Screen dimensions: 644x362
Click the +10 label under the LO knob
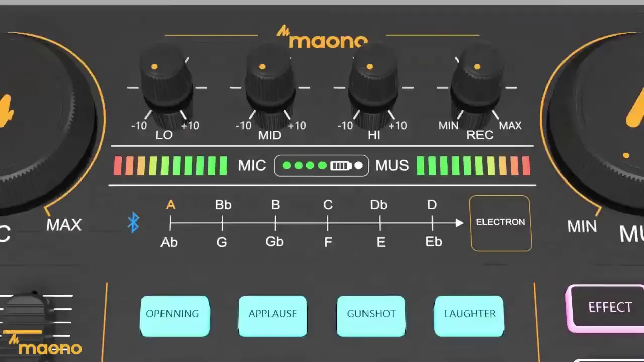tap(190, 126)
